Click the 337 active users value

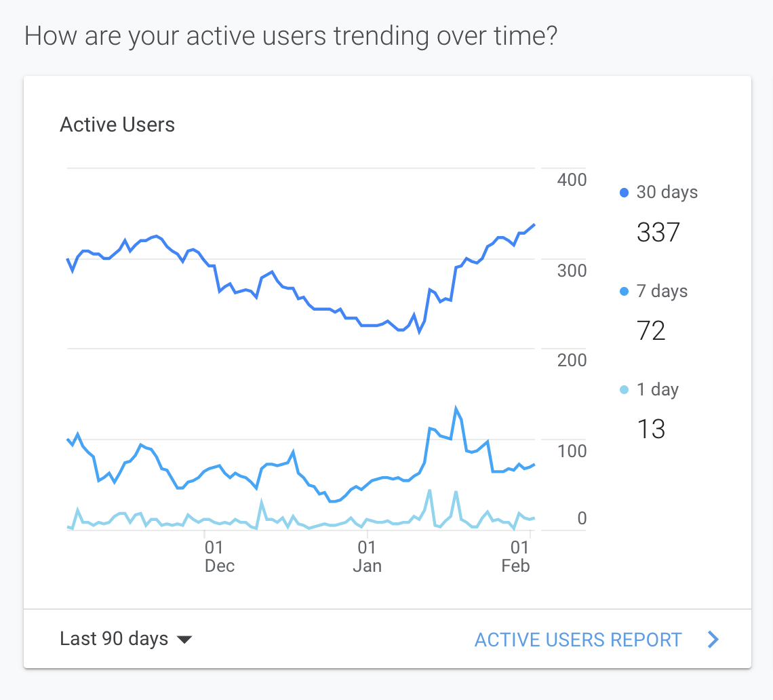pyautogui.click(x=658, y=233)
